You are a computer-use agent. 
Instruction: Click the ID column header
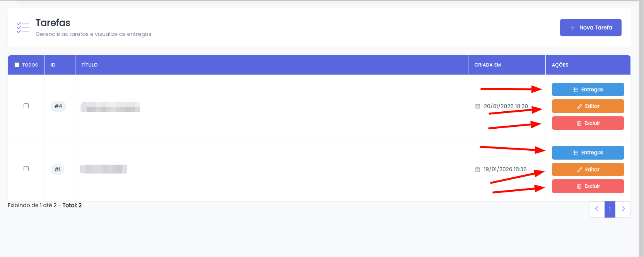53,65
